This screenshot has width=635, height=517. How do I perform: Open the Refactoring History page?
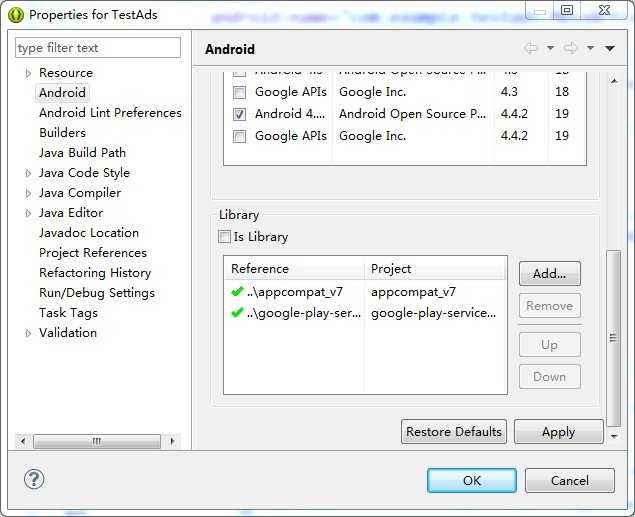pyautogui.click(x=95, y=273)
